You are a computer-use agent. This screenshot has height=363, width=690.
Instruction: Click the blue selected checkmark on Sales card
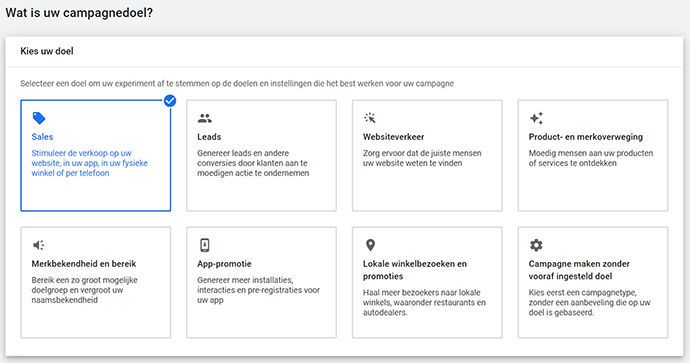pyautogui.click(x=170, y=101)
